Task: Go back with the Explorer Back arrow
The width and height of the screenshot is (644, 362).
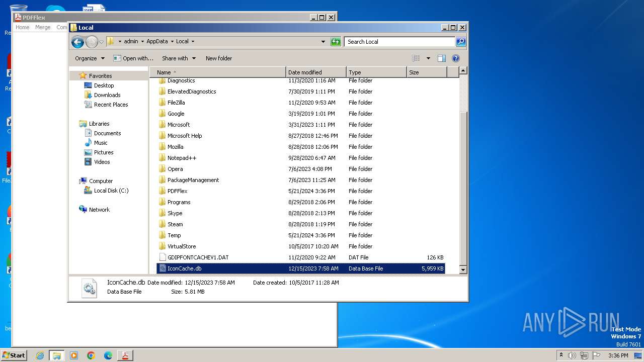Action: [77, 42]
